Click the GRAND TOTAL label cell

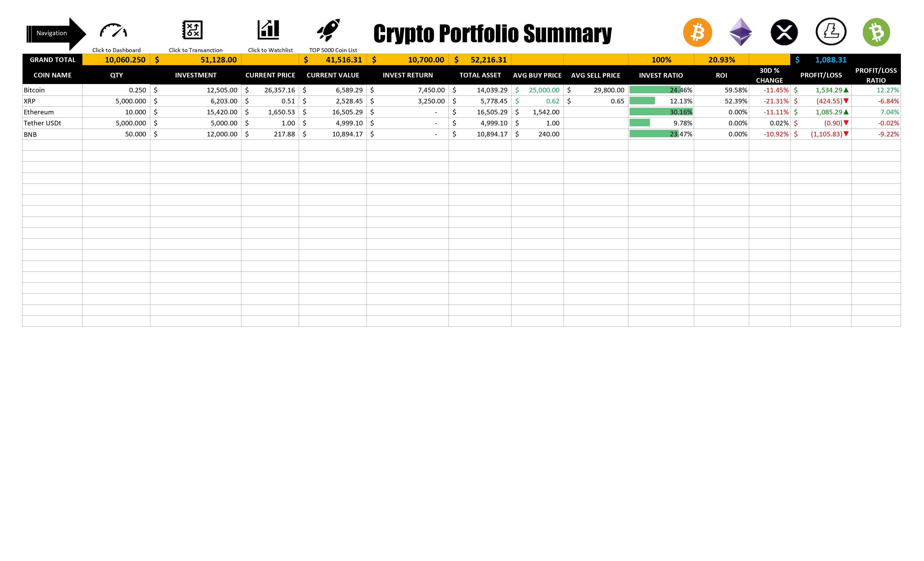click(x=53, y=60)
